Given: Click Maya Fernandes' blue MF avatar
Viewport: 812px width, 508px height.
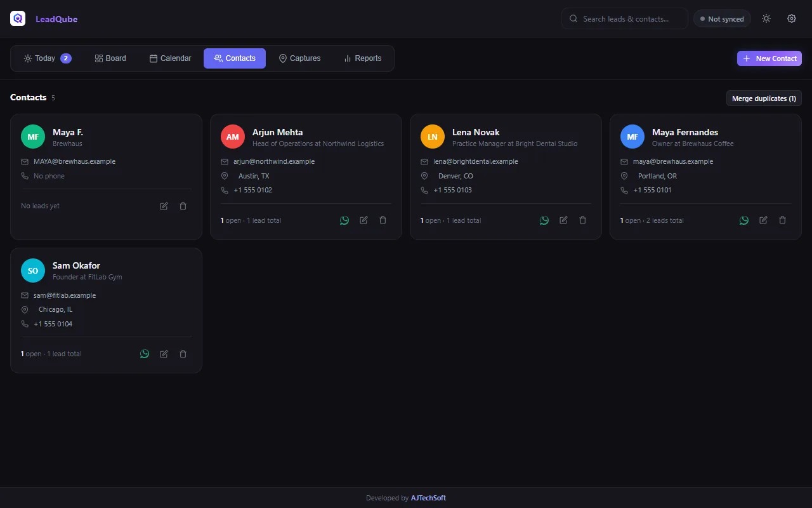Looking at the screenshot, I should (632, 137).
